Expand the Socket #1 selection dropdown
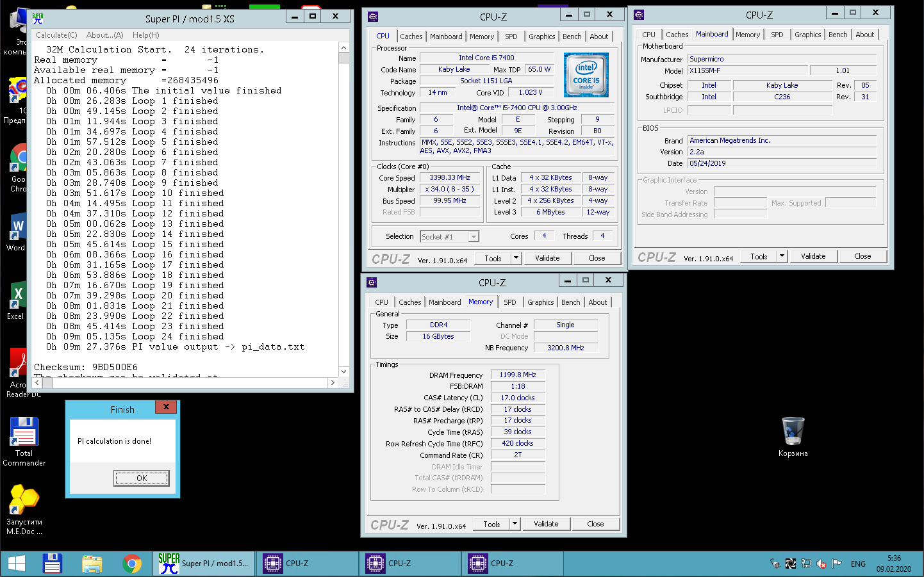924x577 pixels. click(474, 237)
